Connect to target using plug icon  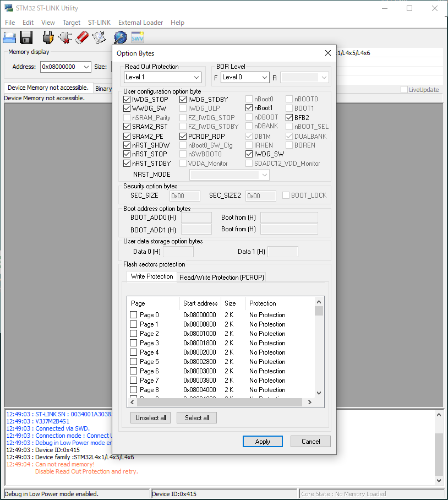tap(48, 37)
